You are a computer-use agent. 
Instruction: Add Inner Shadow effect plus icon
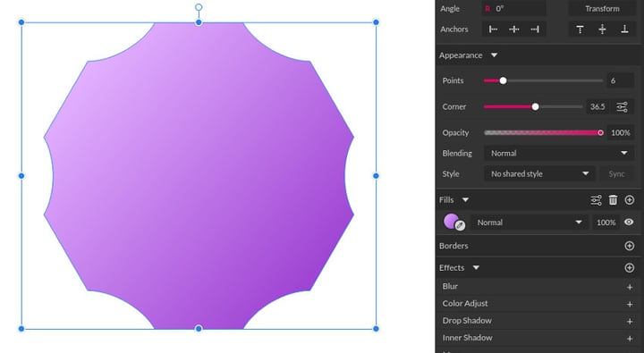coord(630,339)
